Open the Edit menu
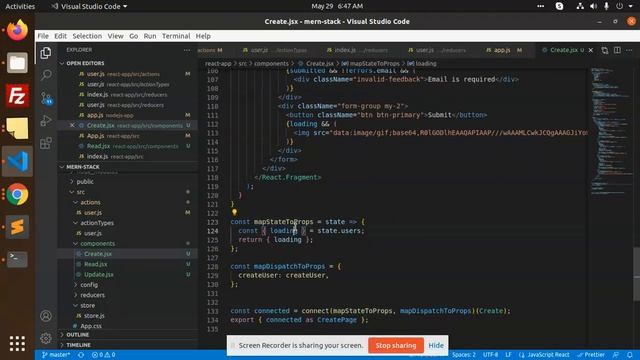The image size is (640, 360). pyautogui.click(x=60, y=36)
